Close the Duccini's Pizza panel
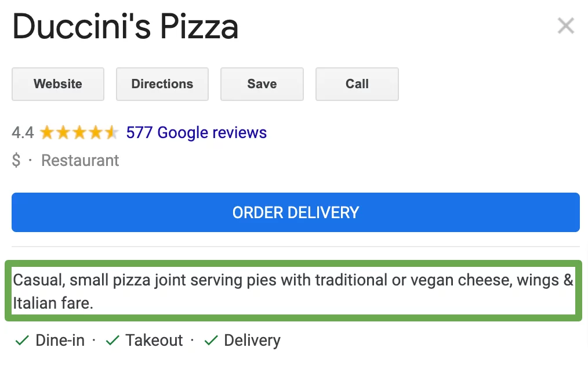588x369 pixels. pos(565,26)
